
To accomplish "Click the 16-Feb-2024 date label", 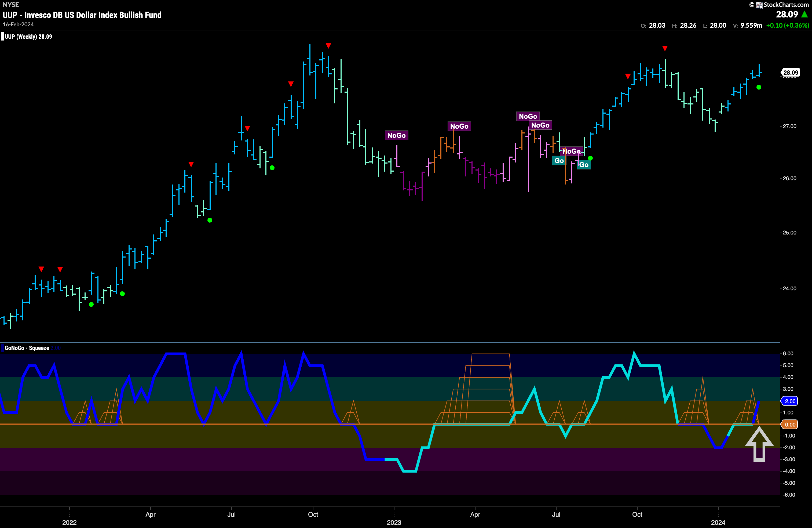I will point(18,25).
